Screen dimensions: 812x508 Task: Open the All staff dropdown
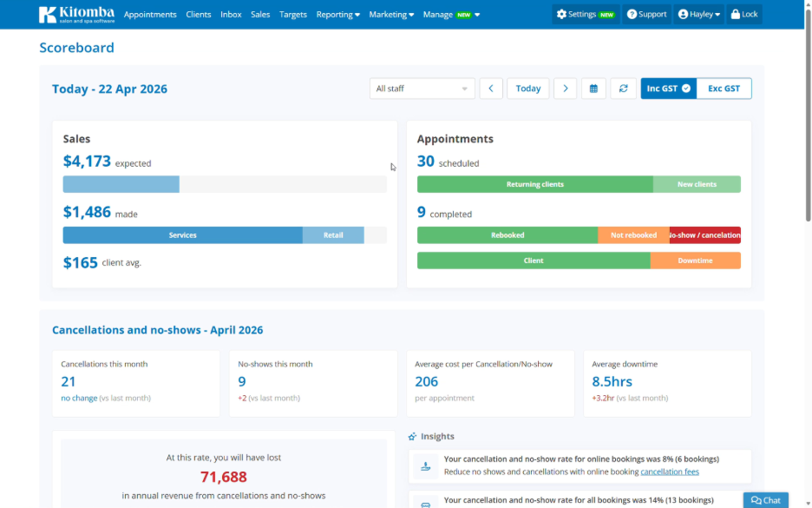[x=422, y=89]
